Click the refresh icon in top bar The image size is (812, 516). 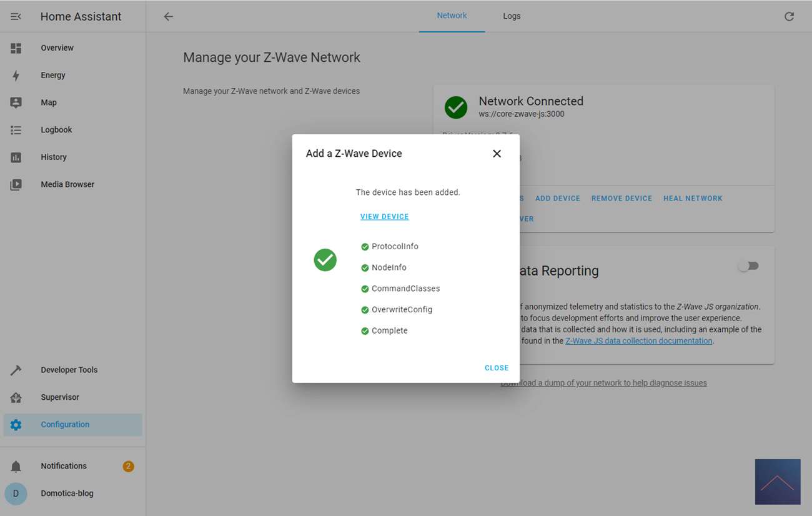(789, 17)
